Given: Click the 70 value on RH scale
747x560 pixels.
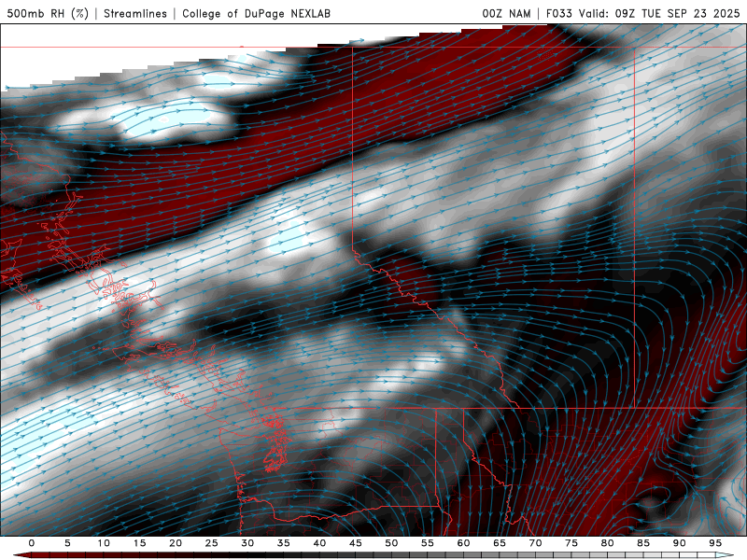Looking at the screenshot, I should pos(535,543).
